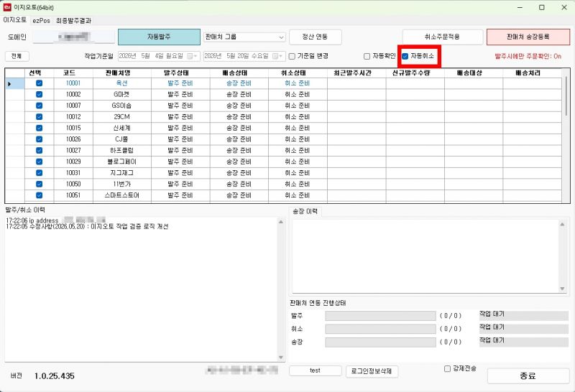The image size is (575, 392).
Task: Uncheck the GS이숍 row checkbox
Action: pyautogui.click(x=40, y=106)
